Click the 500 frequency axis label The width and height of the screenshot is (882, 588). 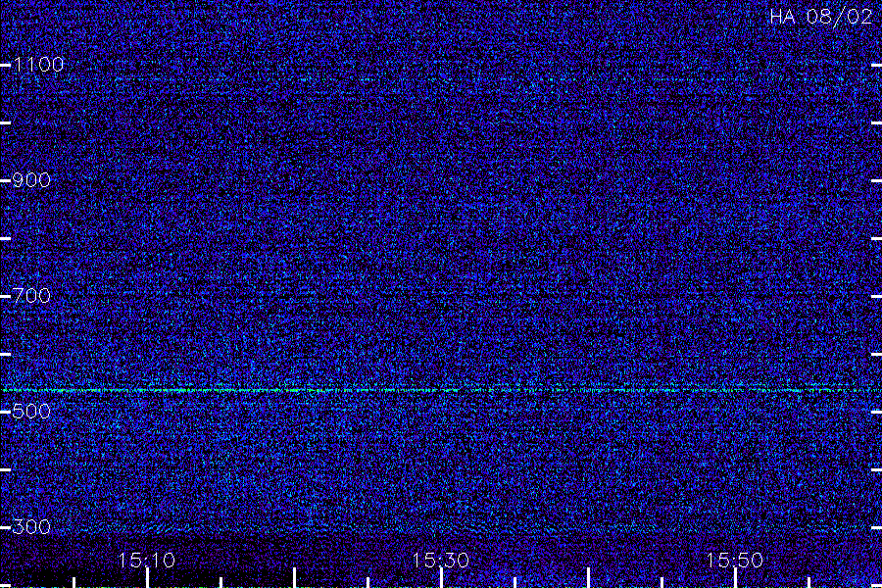point(31,412)
